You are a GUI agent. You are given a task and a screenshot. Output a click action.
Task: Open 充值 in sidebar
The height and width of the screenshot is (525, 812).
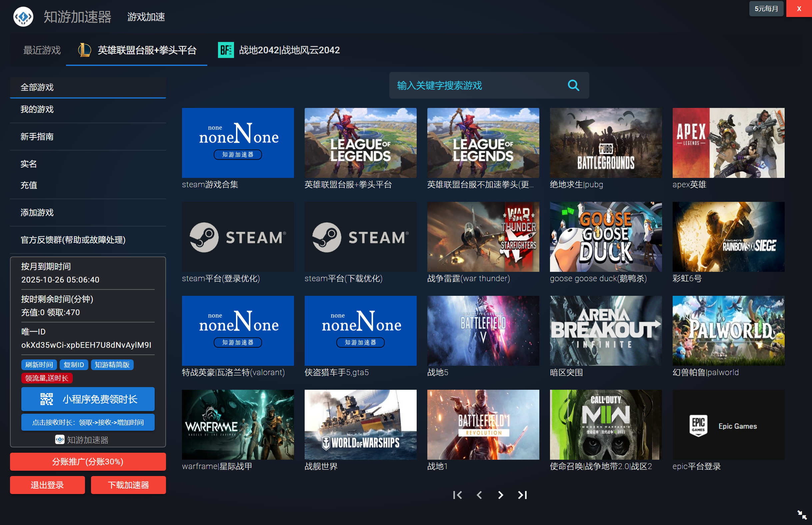click(x=88, y=185)
